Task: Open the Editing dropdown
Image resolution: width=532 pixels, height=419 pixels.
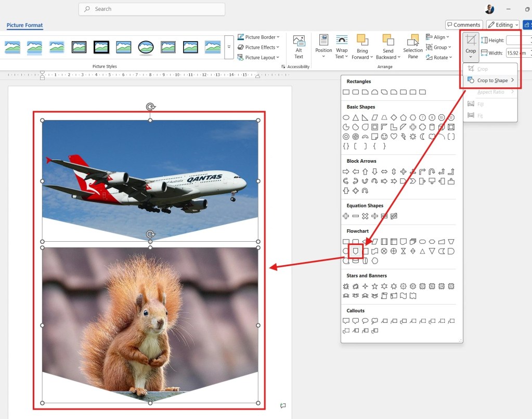Action: pyautogui.click(x=501, y=24)
